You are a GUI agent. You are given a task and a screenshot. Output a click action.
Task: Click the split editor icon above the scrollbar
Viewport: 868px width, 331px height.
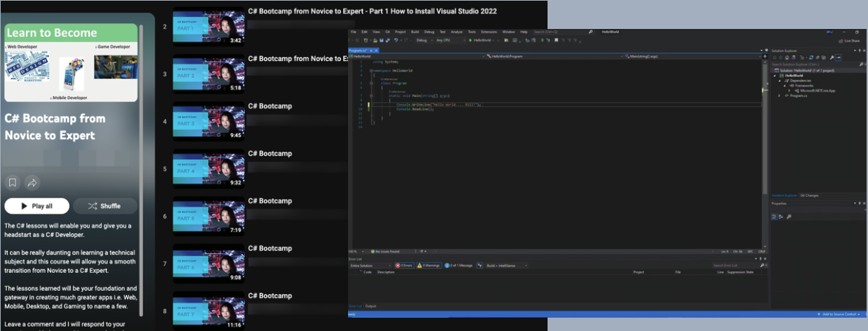[765, 57]
